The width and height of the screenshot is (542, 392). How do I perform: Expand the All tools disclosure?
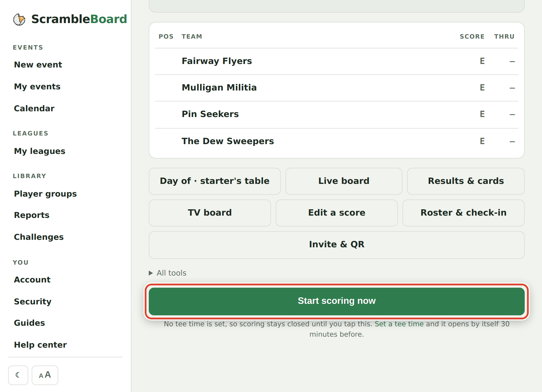click(168, 273)
